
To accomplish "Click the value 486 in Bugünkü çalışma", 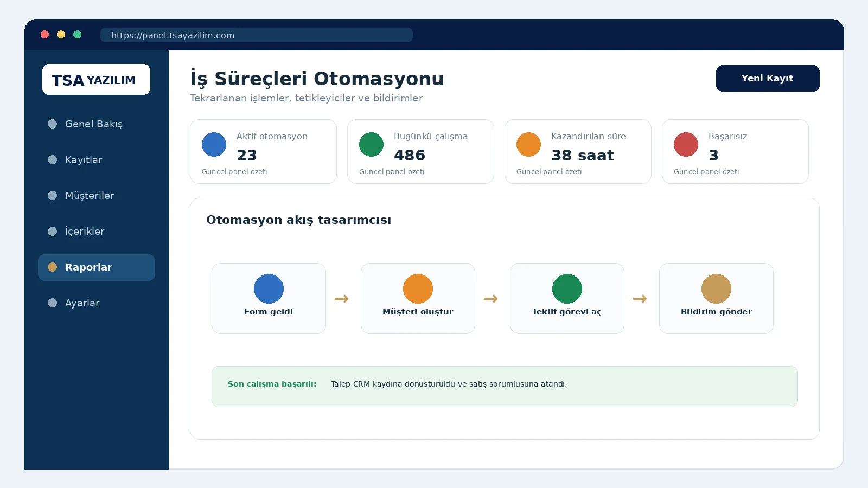I will 410,155.
